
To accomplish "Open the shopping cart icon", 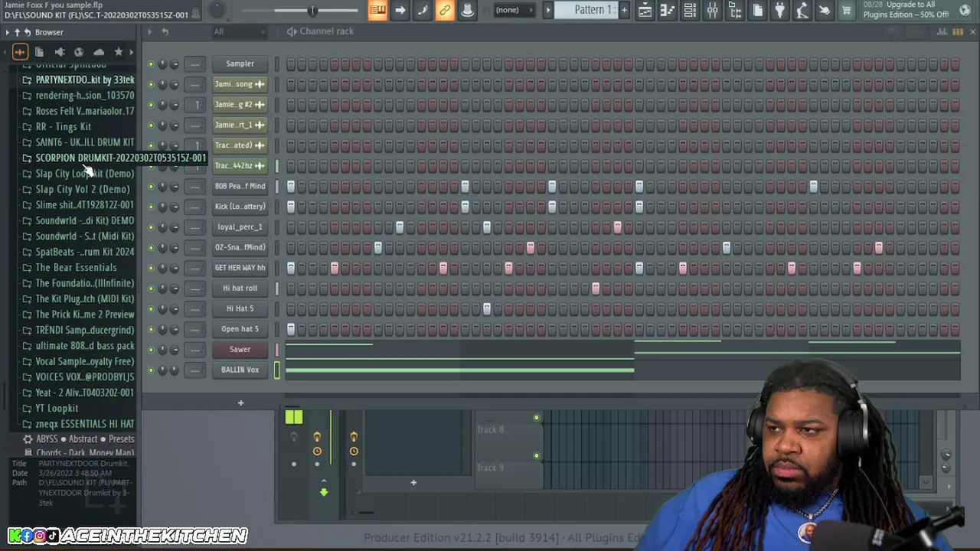I will pyautogui.click(x=847, y=10).
